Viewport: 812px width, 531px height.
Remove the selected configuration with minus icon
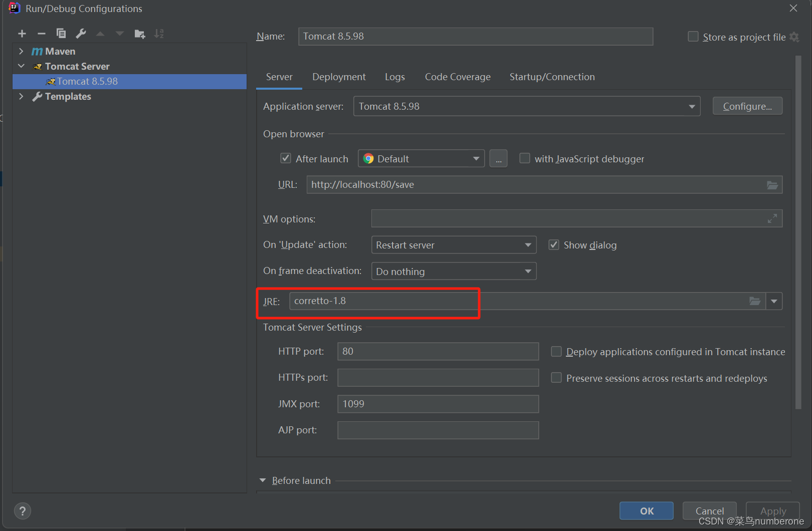(x=42, y=34)
